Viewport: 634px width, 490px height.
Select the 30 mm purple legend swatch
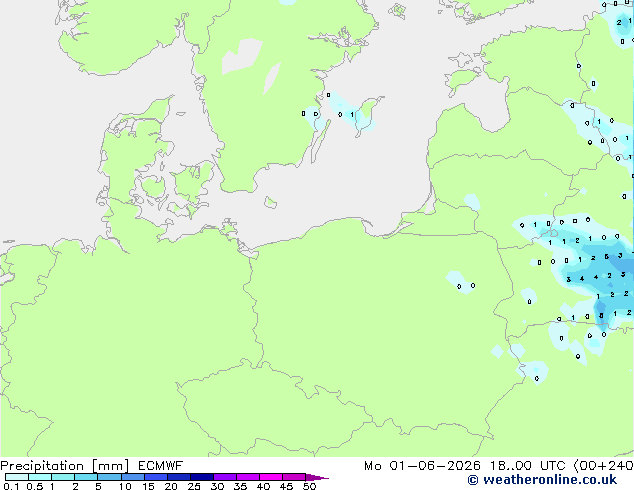click(x=225, y=477)
